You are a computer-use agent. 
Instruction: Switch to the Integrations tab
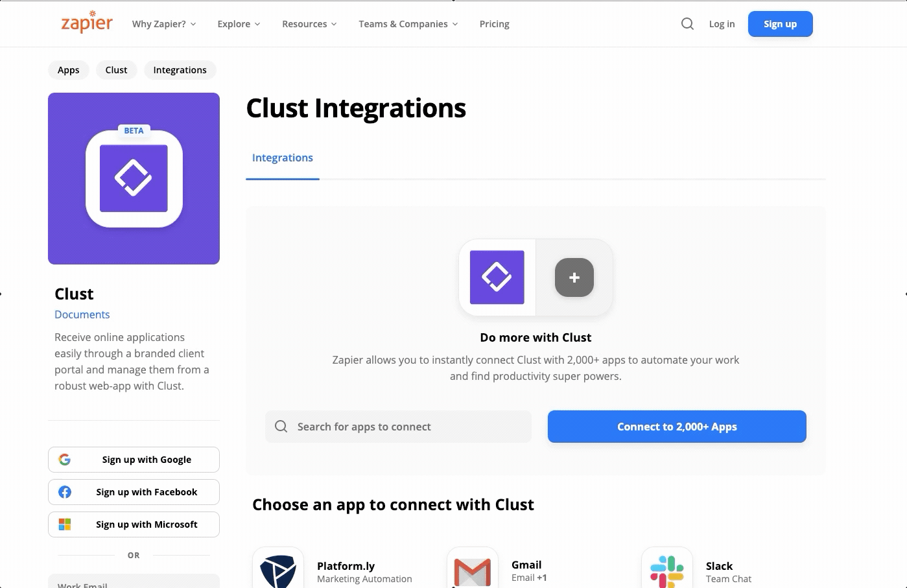tap(283, 158)
